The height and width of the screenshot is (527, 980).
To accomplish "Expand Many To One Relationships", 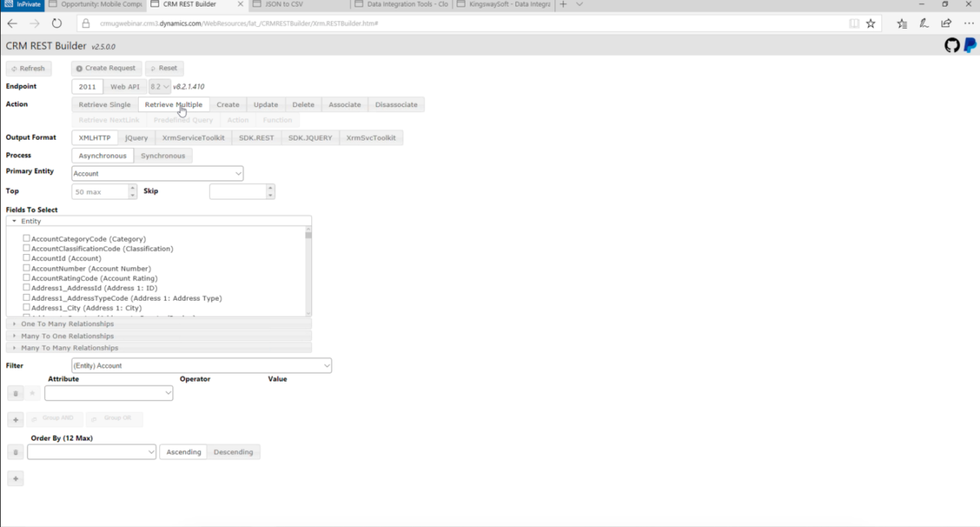I will click(x=158, y=336).
